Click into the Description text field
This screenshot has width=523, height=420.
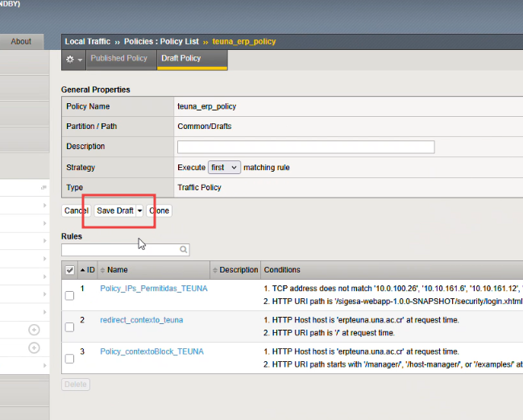tap(305, 147)
